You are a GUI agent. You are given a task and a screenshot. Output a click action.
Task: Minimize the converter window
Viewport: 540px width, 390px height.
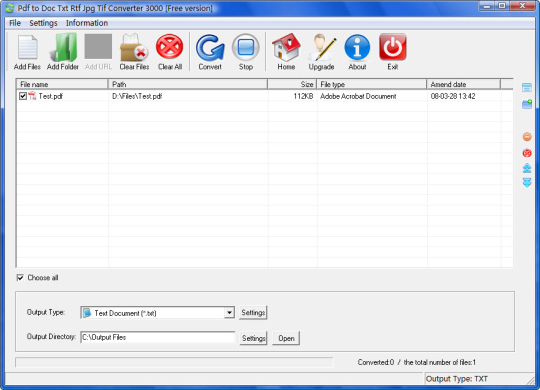(x=487, y=6)
